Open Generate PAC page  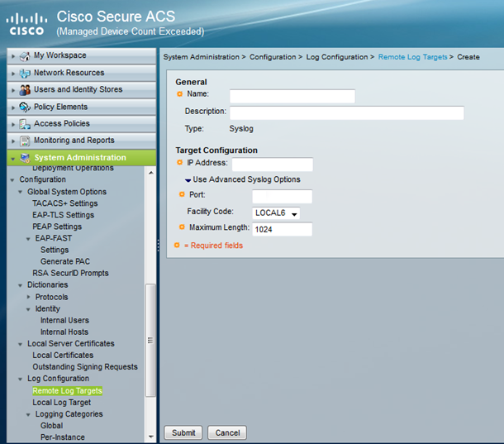click(x=65, y=261)
